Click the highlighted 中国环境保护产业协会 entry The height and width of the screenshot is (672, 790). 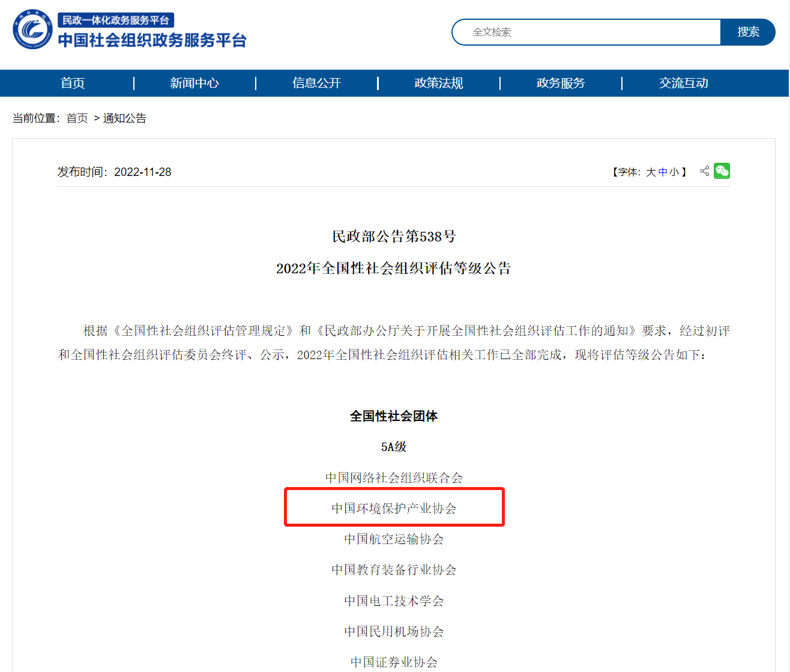tap(394, 508)
